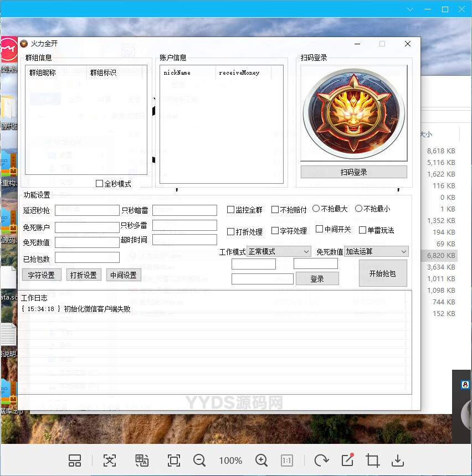Image resolution: width=472 pixels, height=476 pixels.
Task: Click the receiveMoney column header
Action: (243, 73)
